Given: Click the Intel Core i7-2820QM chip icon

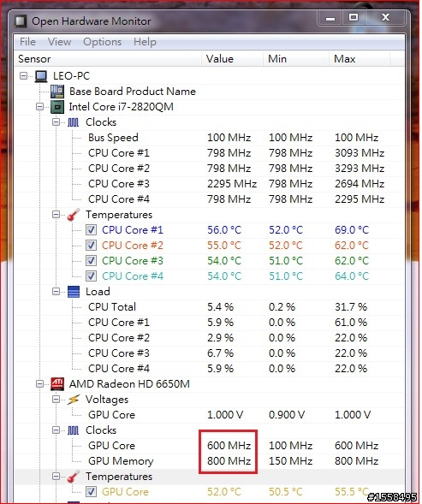Looking at the screenshot, I should coord(57,107).
